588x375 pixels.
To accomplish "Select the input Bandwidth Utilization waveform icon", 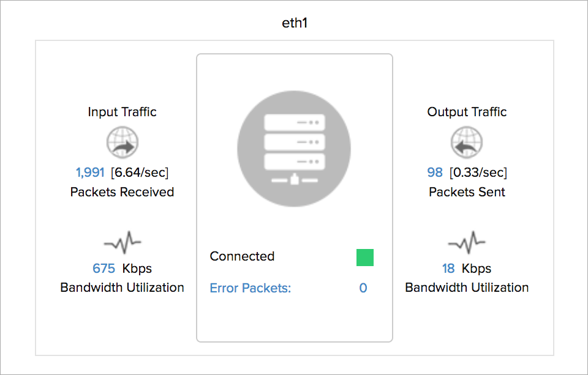I will [x=122, y=242].
